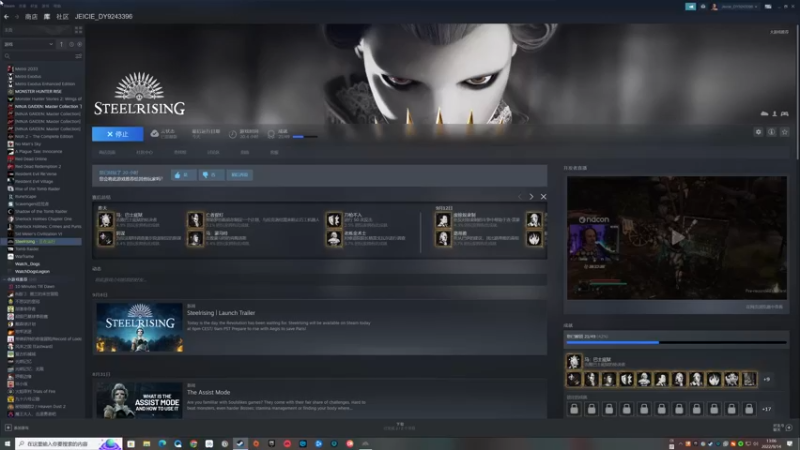Toggle favorite star icon for Steelrising
This screenshot has width=800, height=450.
[x=785, y=132]
